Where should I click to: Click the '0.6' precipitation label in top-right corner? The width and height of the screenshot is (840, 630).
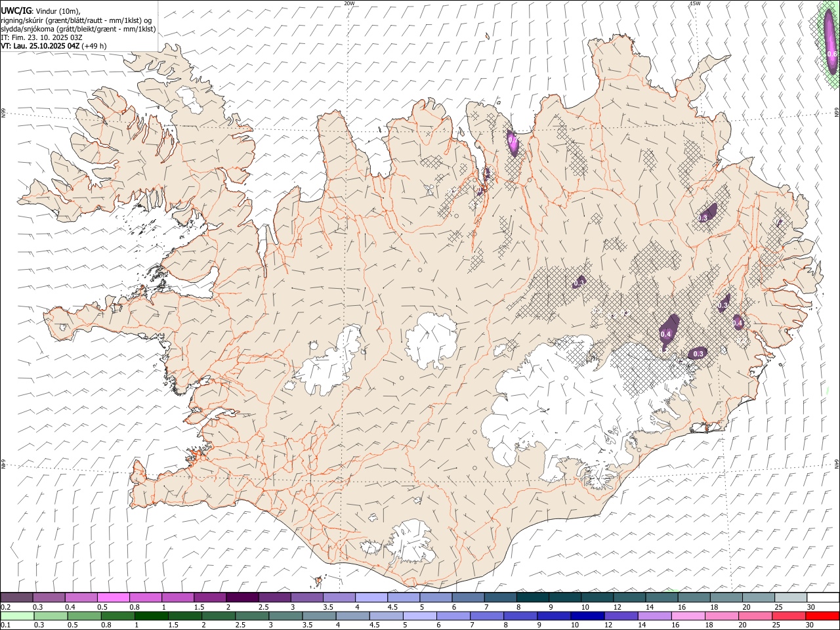point(831,54)
